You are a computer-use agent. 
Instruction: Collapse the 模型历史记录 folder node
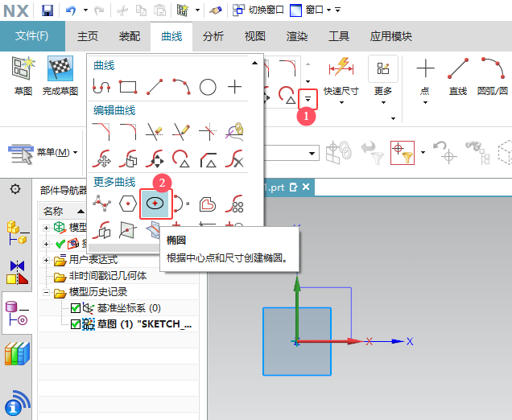46,292
